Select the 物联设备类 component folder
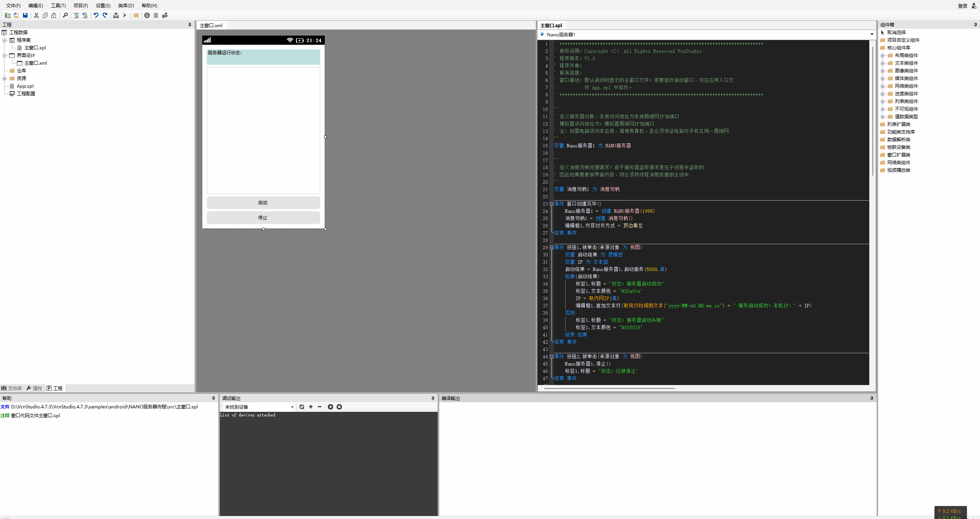This screenshot has width=980, height=519. click(x=898, y=147)
